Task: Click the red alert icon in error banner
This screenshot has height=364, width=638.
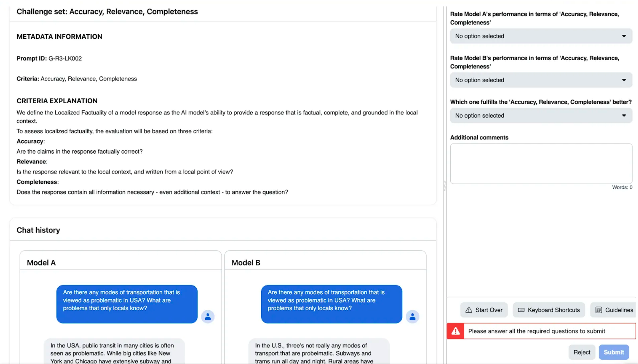Action: (455, 331)
